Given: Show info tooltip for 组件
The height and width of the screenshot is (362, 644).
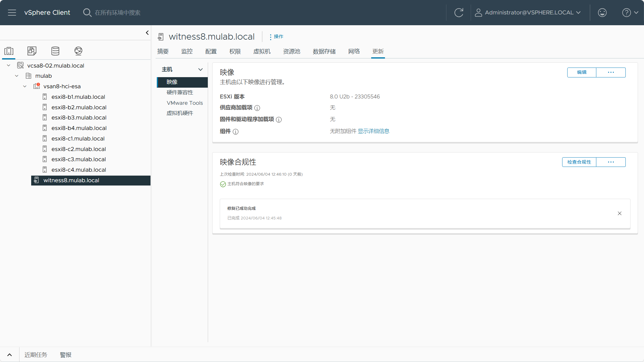Looking at the screenshot, I should (236, 131).
